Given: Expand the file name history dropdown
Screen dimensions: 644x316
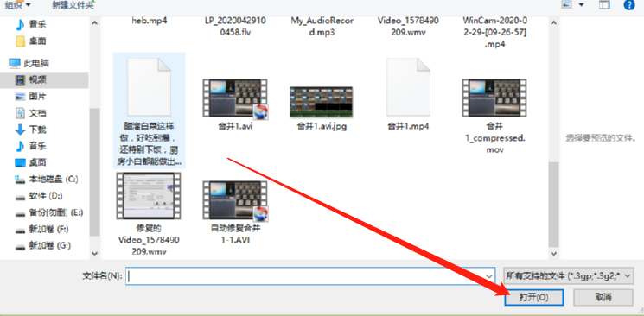Looking at the screenshot, I should pyautogui.click(x=489, y=276).
